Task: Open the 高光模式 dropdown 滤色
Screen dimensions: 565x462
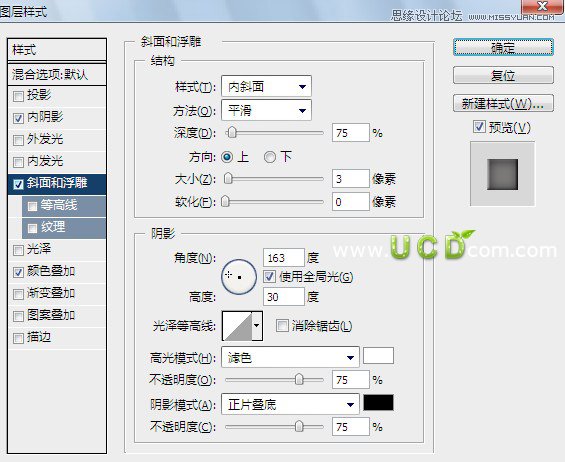Action: point(290,357)
